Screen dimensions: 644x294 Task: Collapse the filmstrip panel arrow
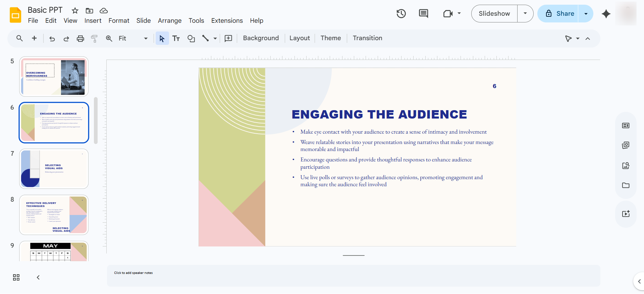pos(38,277)
